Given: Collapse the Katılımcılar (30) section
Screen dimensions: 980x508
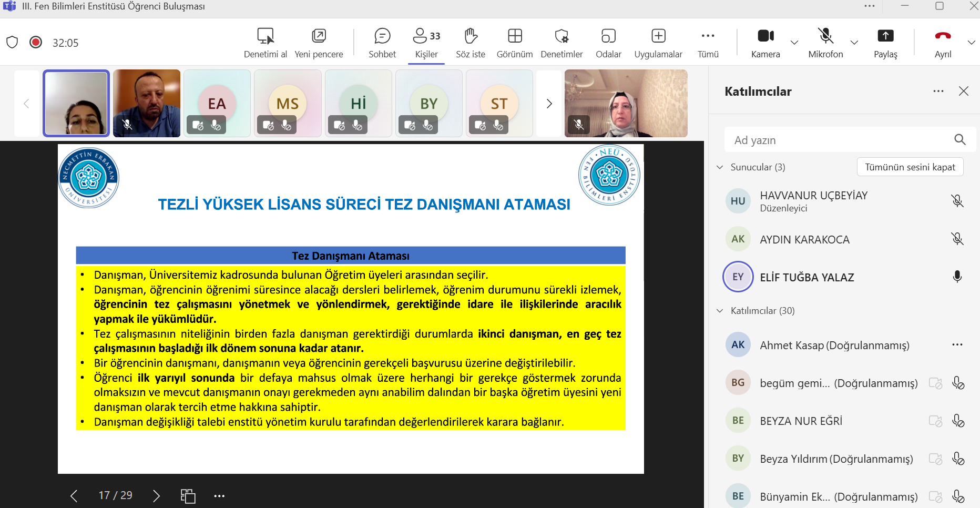Looking at the screenshot, I should 720,311.
